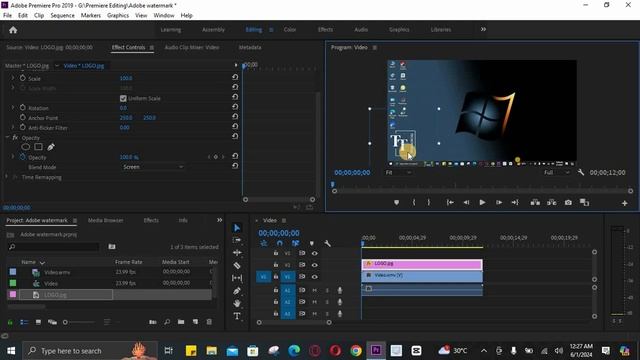This screenshot has width=640, height=360.
Task: Play the program monitor video
Action: click(482, 202)
